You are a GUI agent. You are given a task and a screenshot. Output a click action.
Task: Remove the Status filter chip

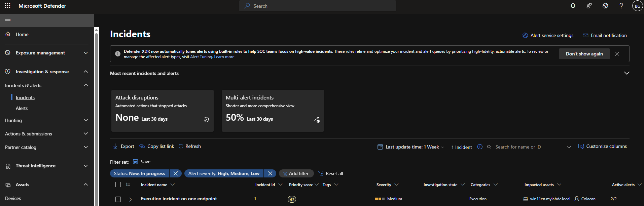point(176,173)
